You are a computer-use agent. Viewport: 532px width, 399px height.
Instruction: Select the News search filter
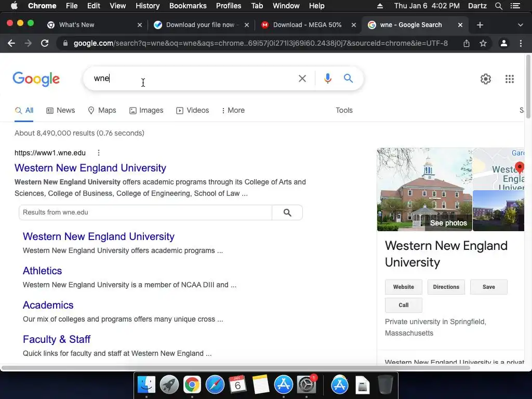point(60,110)
